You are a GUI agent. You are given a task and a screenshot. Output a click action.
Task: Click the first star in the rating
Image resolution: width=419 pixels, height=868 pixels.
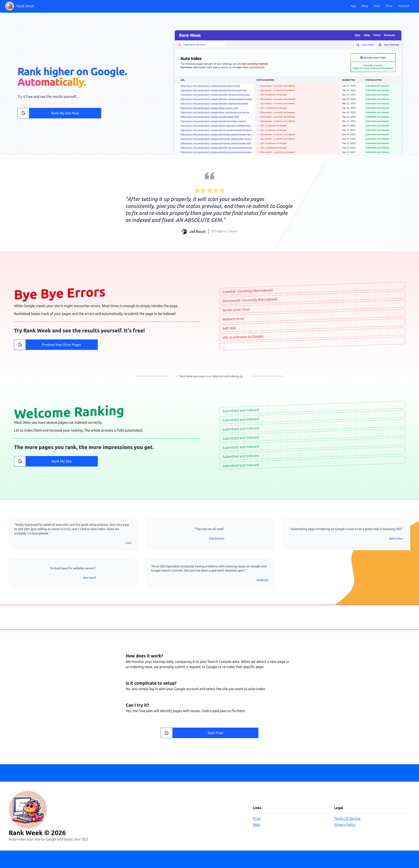click(x=197, y=190)
